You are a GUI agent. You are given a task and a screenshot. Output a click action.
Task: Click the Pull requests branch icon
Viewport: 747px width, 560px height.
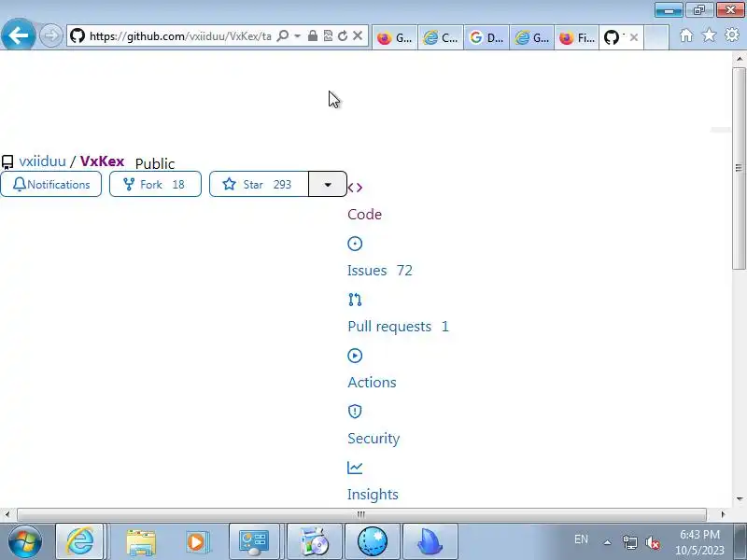click(x=355, y=300)
